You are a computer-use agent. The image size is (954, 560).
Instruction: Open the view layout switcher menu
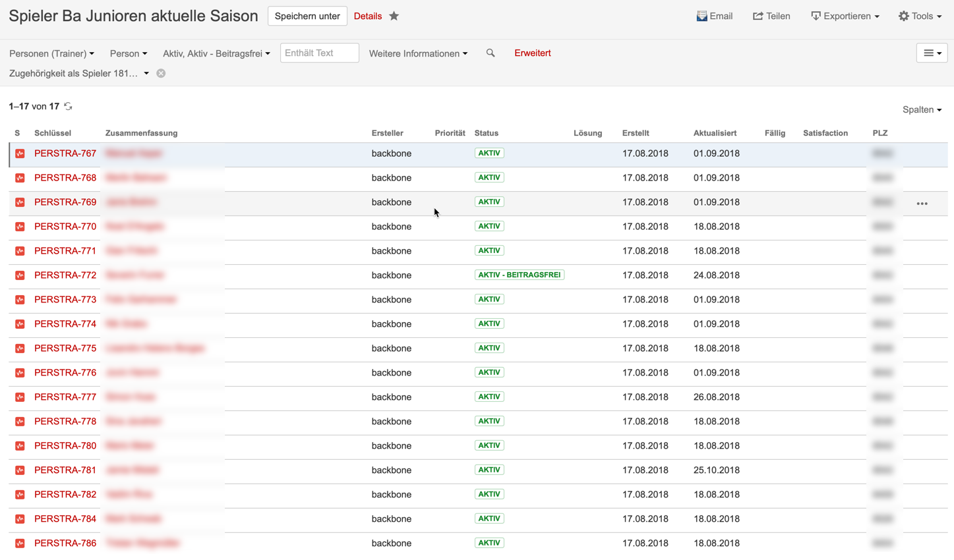pyautogui.click(x=932, y=53)
